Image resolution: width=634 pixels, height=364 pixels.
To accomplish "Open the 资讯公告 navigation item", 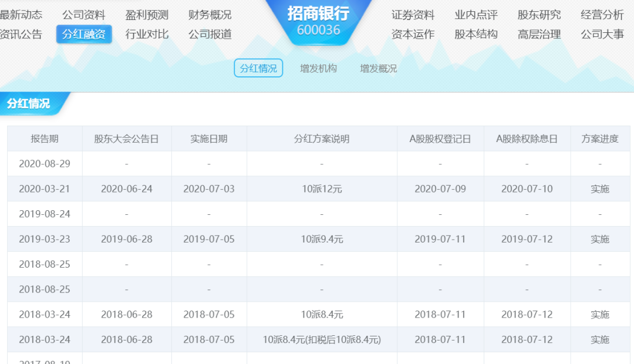I will click(21, 35).
